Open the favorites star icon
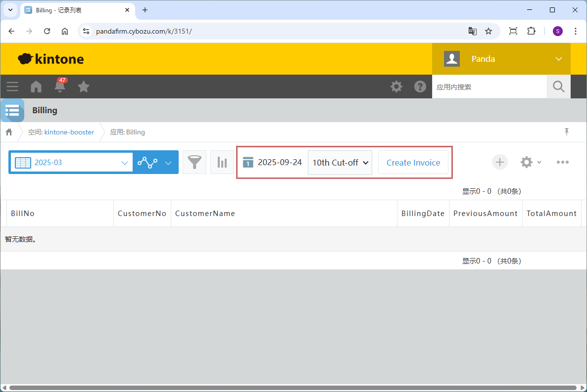 (x=84, y=87)
